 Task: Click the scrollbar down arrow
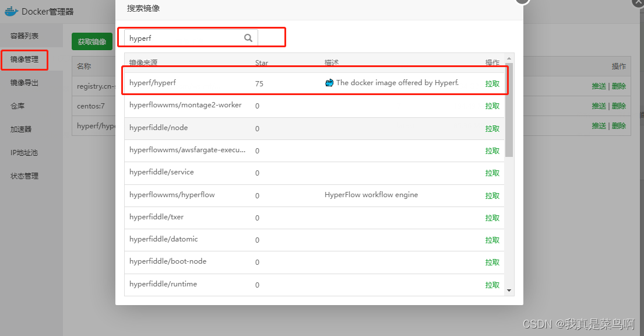[509, 290]
